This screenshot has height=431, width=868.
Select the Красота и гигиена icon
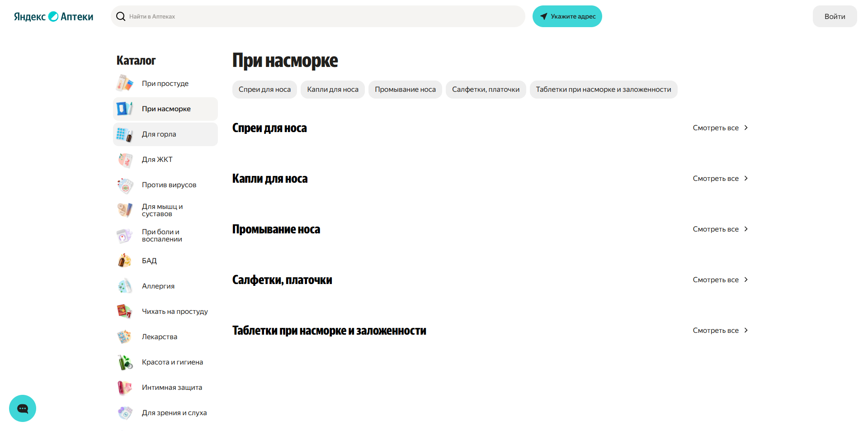[125, 362]
